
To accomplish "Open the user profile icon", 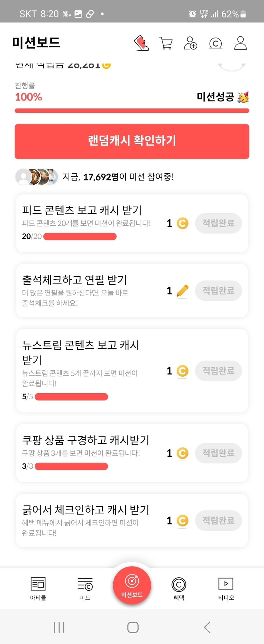I will [240, 43].
